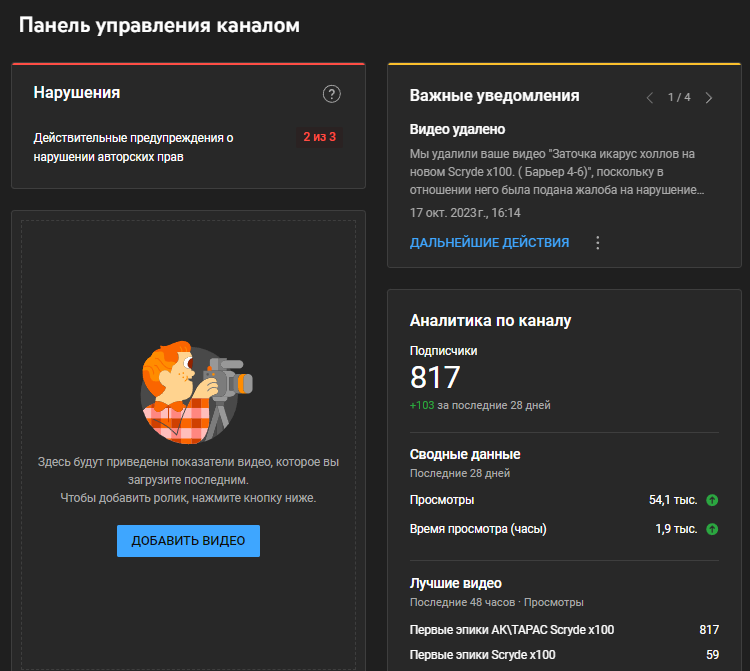Click the 'Видео удалено' notification title
The image size is (750, 671).
[457, 130]
